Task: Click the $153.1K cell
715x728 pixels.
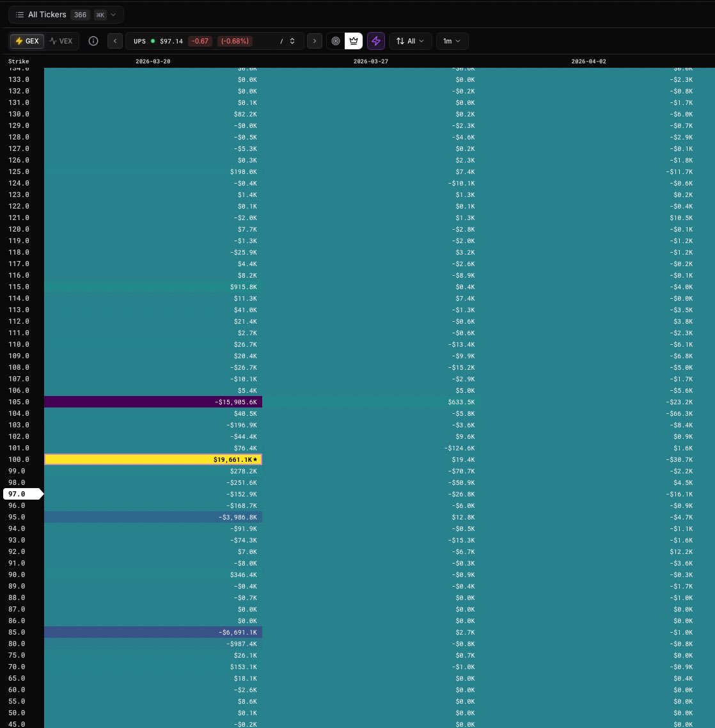Action: coord(153,667)
